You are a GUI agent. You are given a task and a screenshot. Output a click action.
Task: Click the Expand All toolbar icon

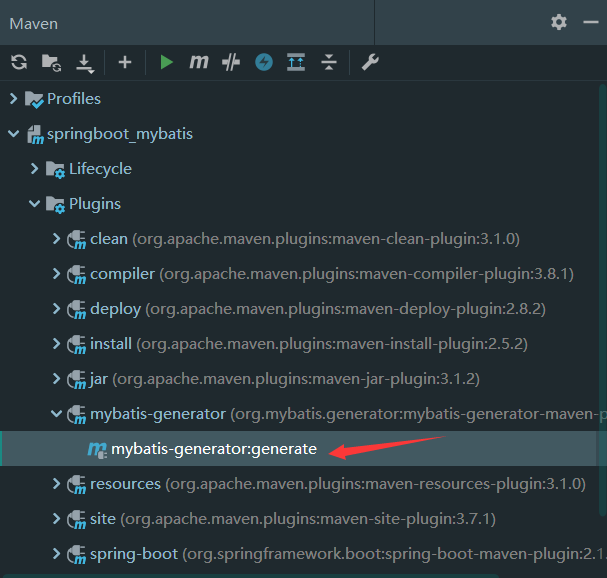coord(296,62)
